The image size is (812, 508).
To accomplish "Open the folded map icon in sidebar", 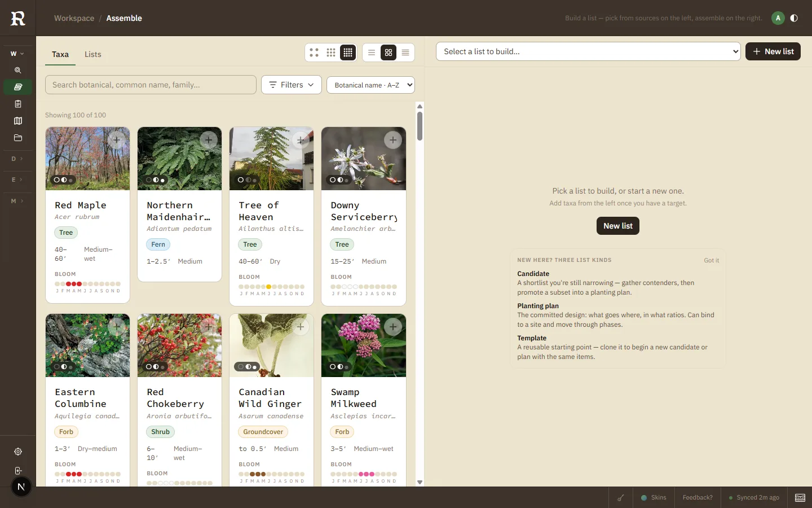I will tap(18, 121).
